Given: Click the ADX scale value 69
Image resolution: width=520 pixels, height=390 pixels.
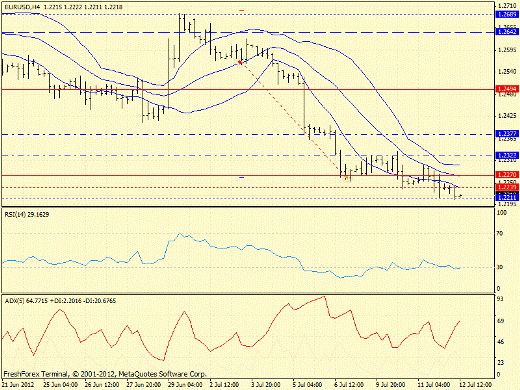Looking at the screenshot, I should click(500, 321).
